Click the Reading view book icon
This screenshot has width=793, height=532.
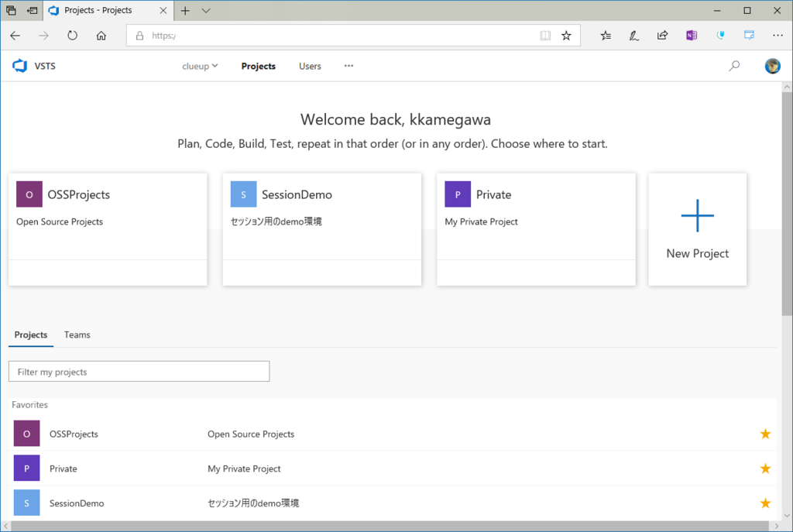[545, 36]
